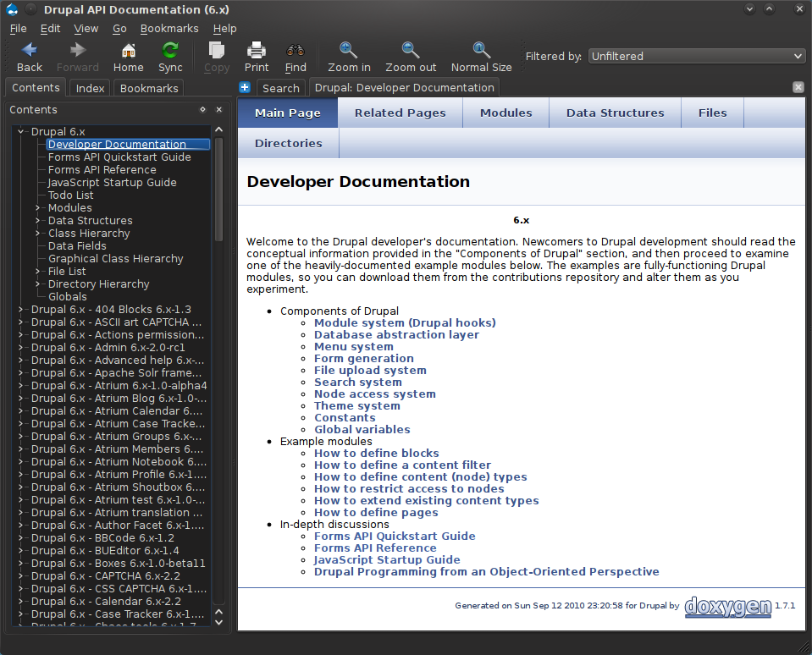
Task: Open Drupal Programming from an Object-Oriented Perspective
Action: [487, 572]
